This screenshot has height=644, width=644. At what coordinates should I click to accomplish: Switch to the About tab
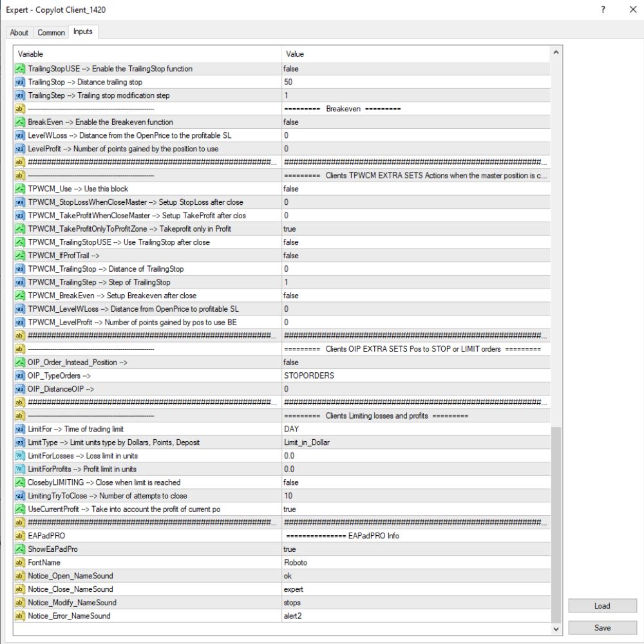19,32
